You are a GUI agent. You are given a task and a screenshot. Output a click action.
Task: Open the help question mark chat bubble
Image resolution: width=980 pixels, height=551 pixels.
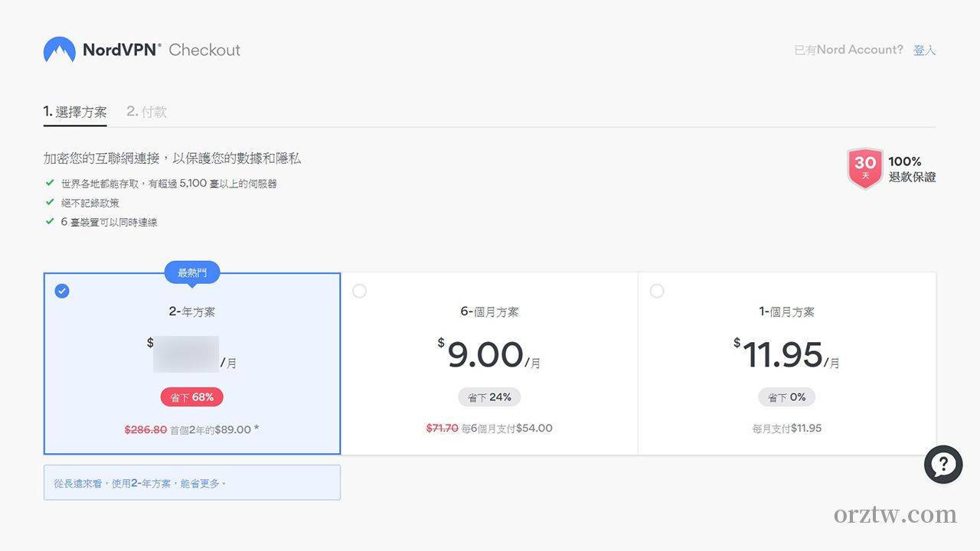coord(943,465)
